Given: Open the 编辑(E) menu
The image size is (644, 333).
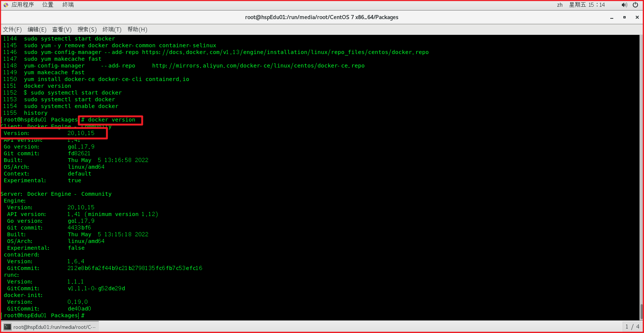Looking at the screenshot, I should pyautogui.click(x=37, y=29).
